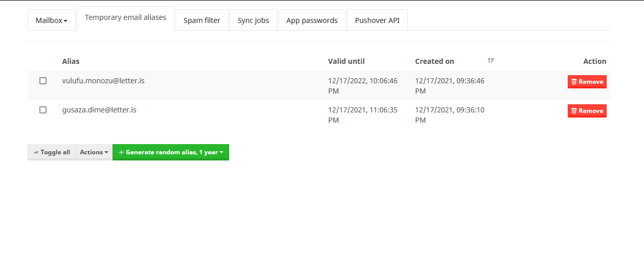Open the Mailbox dropdown
Screen dimensions: 644x279
click(x=52, y=20)
